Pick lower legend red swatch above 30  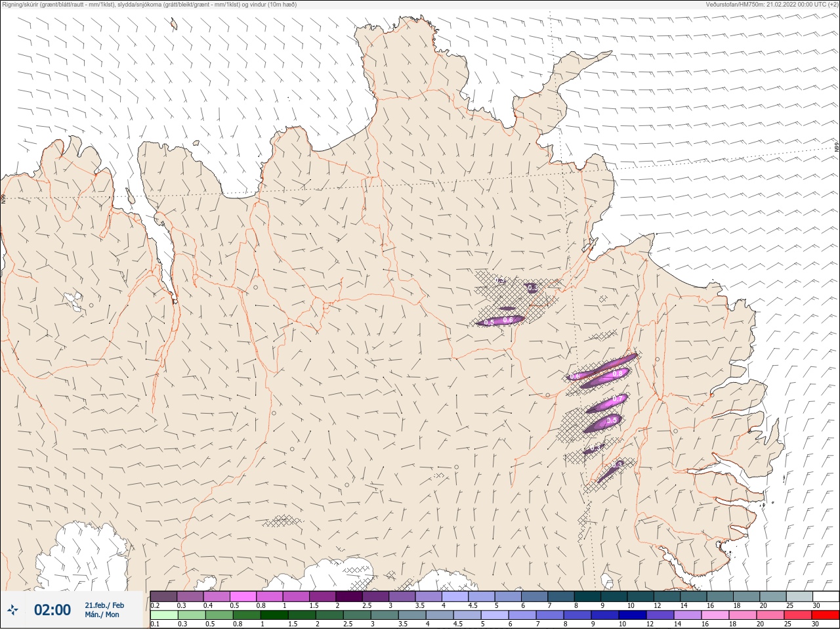point(826,615)
